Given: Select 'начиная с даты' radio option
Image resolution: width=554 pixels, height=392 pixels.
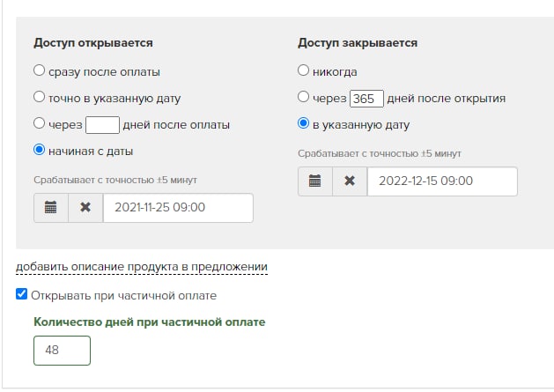Looking at the screenshot, I should [x=40, y=150].
